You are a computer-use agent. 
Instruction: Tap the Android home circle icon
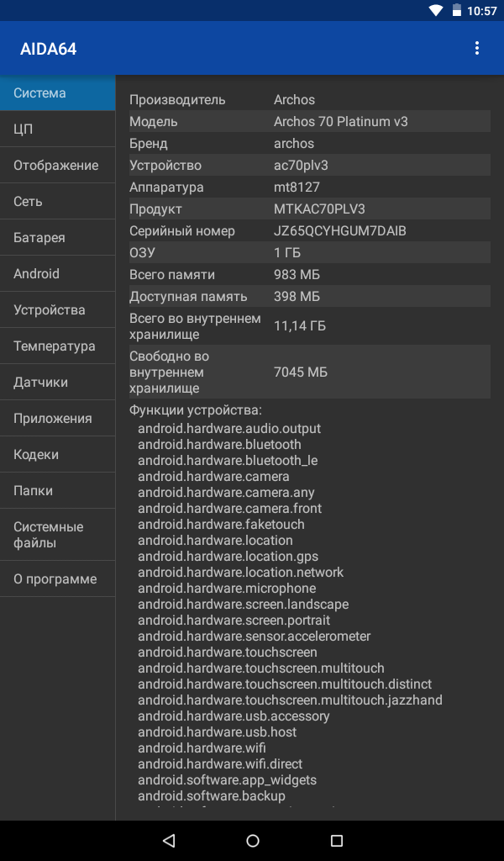coord(252,840)
